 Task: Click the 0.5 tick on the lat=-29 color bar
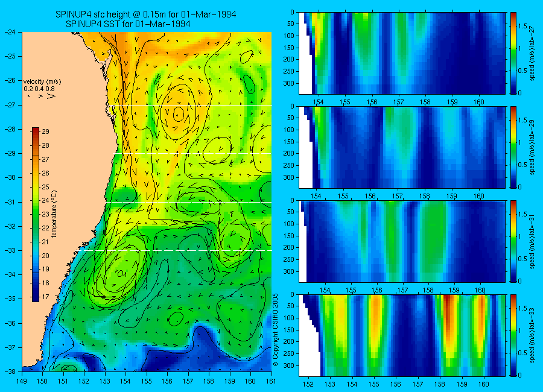tap(522, 165)
